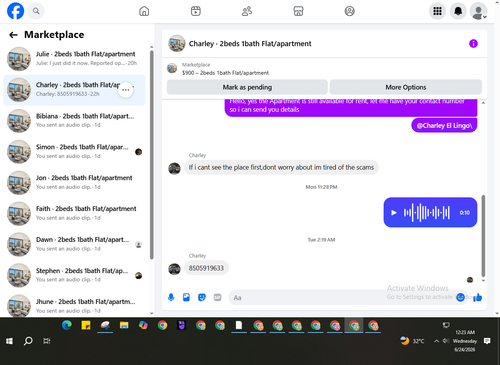
Task: Click the 8505919633 message bubble
Action: [x=206, y=268]
